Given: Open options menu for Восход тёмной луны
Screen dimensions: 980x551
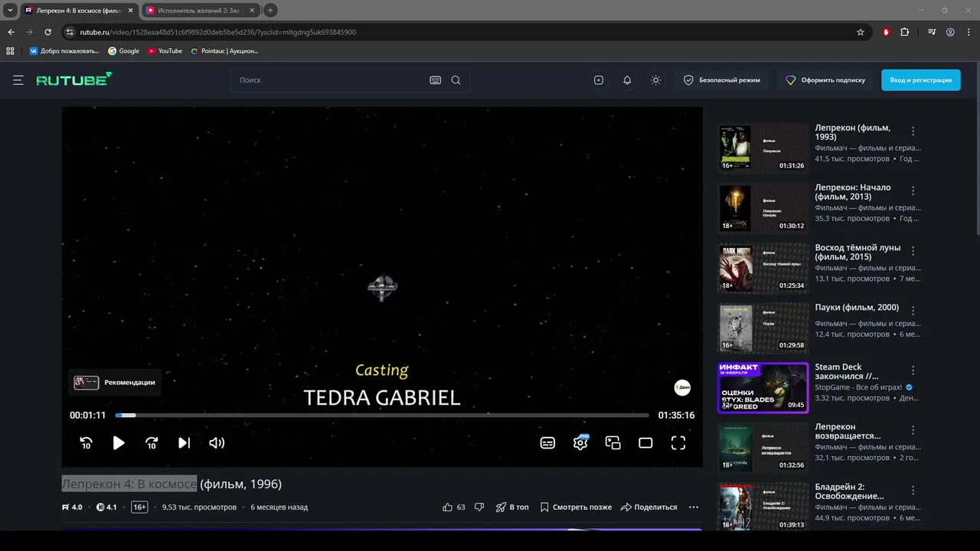Looking at the screenshot, I should coord(913,251).
